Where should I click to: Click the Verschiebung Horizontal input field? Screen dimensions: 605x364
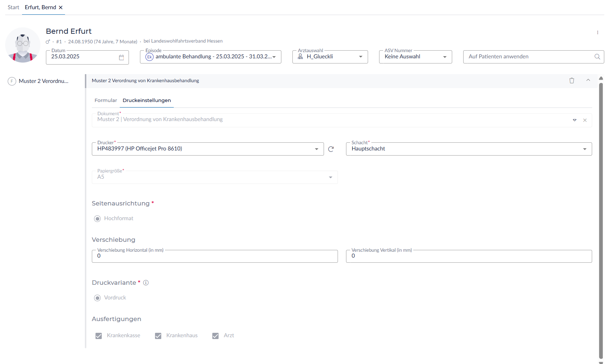pos(215,256)
